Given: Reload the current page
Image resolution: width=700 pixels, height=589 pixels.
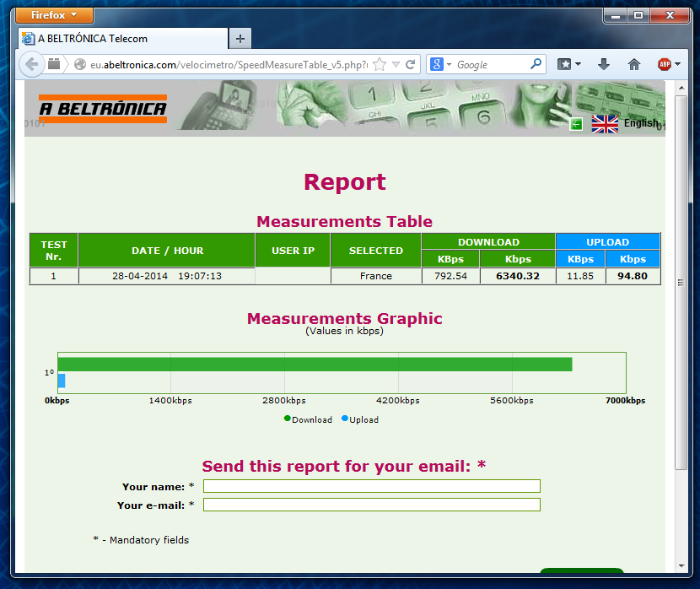Looking at the screenshot, I should point(410,65).
